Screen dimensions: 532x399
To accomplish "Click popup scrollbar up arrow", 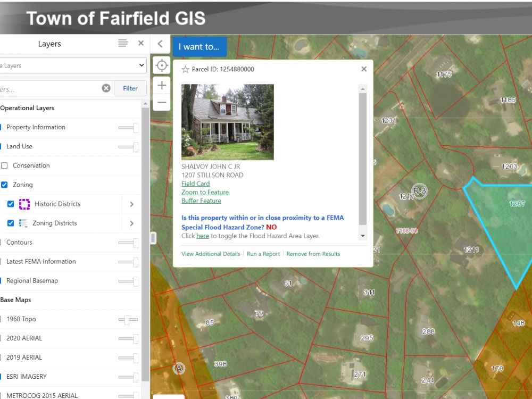I will pyautogui.click(x=363, y=89).
